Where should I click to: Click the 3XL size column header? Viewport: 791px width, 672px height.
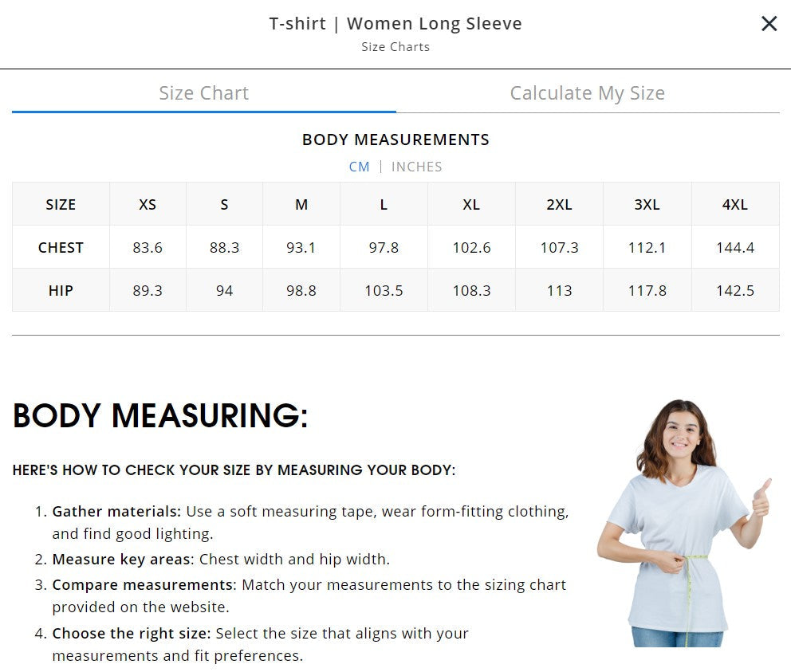coord(647,204)
